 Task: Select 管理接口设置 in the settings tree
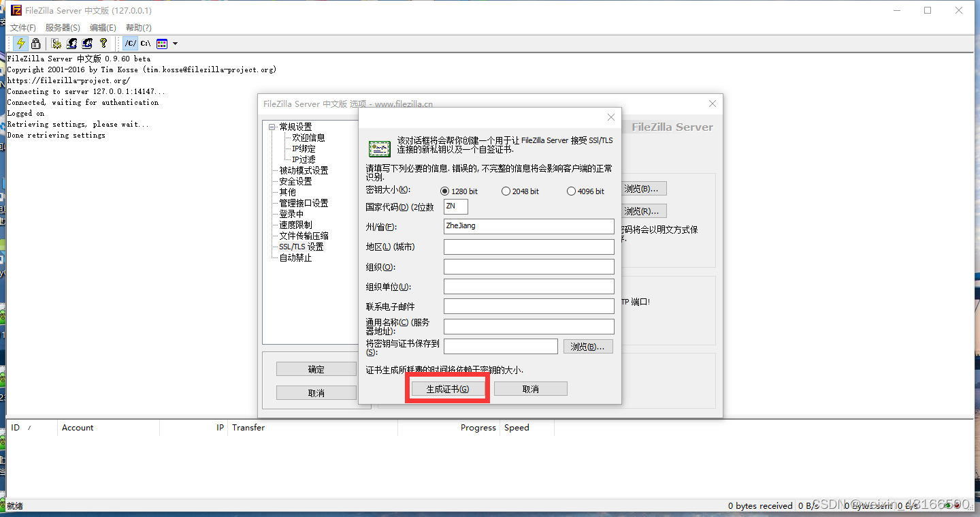click(x=304, y=203)
